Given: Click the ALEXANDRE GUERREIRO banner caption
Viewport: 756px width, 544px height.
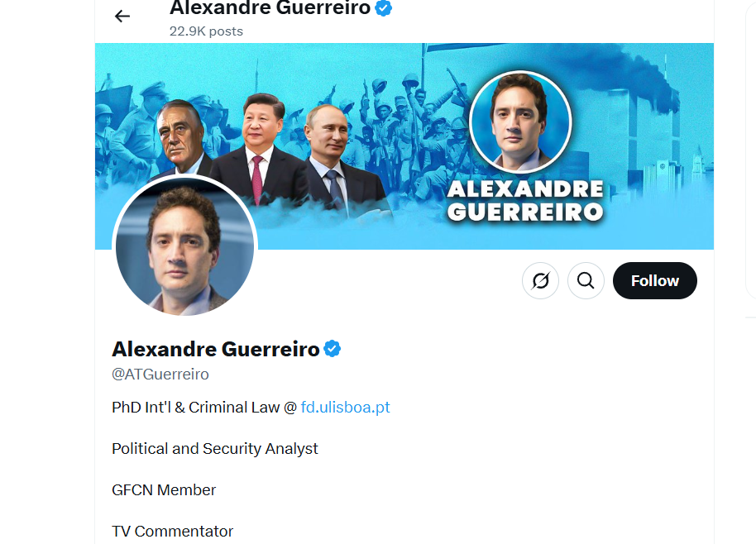Looking at the screenshot, I should point(525,201).
